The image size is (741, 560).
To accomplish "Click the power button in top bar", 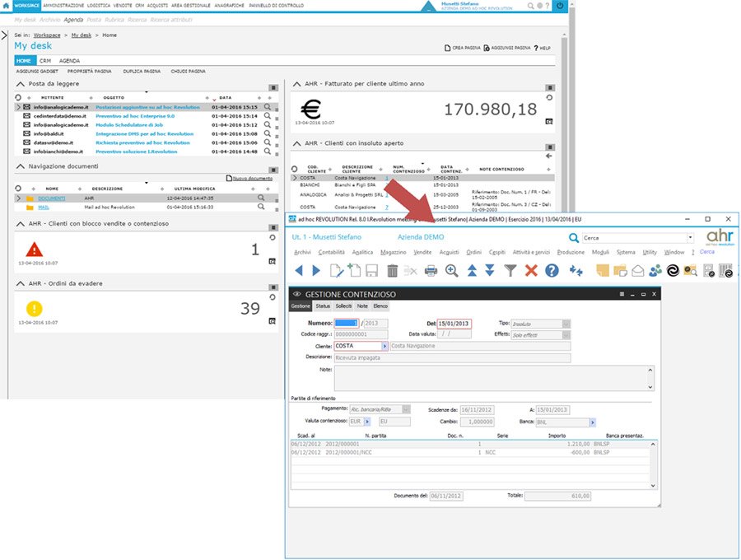I will click(x=560, y=6).
